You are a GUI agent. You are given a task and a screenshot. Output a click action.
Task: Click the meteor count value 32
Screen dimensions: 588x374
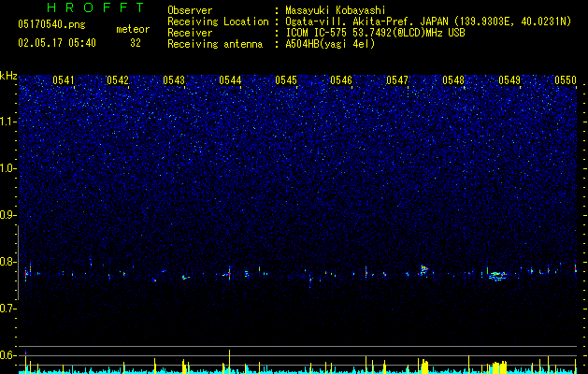pos(136,43)
